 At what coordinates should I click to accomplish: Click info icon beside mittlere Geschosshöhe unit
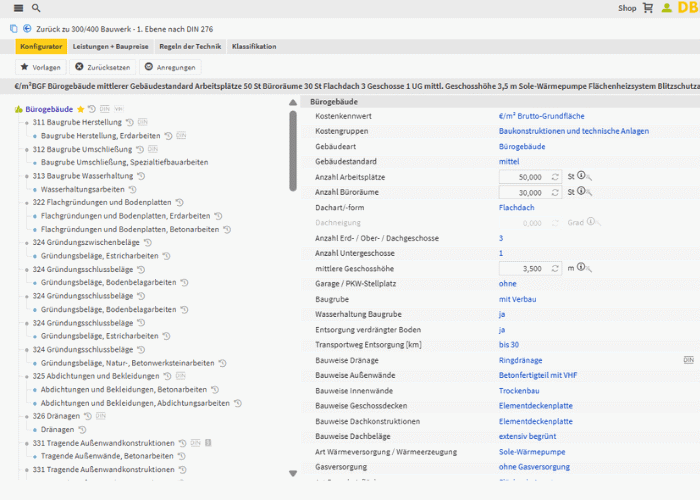point(581,267)
